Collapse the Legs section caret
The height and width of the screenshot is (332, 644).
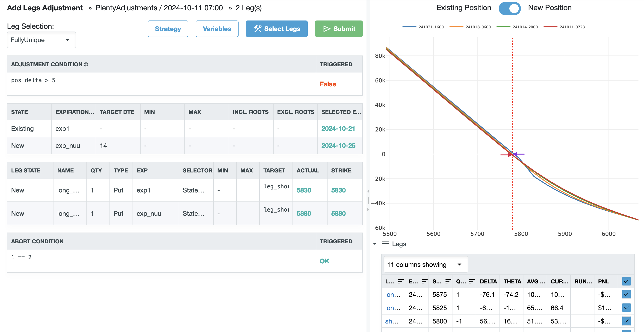[x=375, y=244]
